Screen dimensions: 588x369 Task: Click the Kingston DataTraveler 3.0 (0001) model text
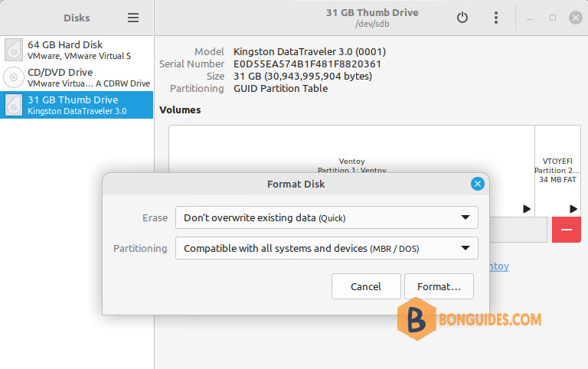pyautogui.click(x=309, y=52)
